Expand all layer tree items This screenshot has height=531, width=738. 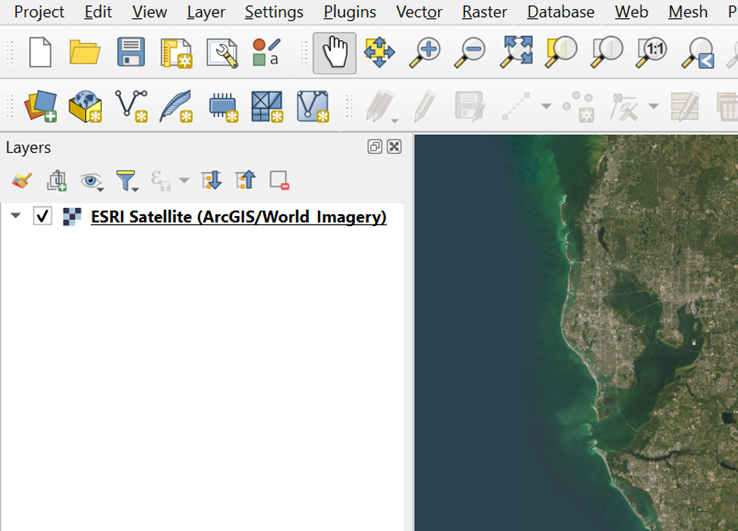211,181
